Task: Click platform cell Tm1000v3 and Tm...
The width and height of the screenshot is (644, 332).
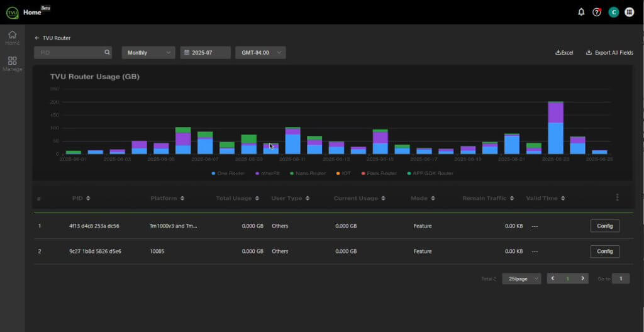Action: point(174,226)
